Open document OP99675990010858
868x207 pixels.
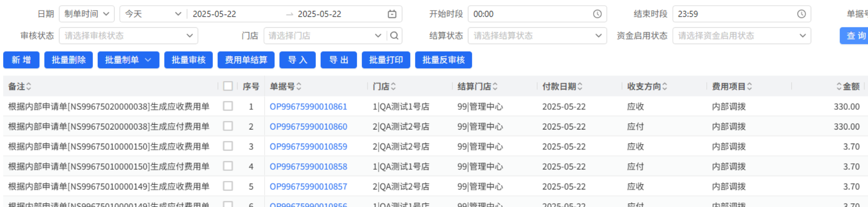(x=308, y=166)
